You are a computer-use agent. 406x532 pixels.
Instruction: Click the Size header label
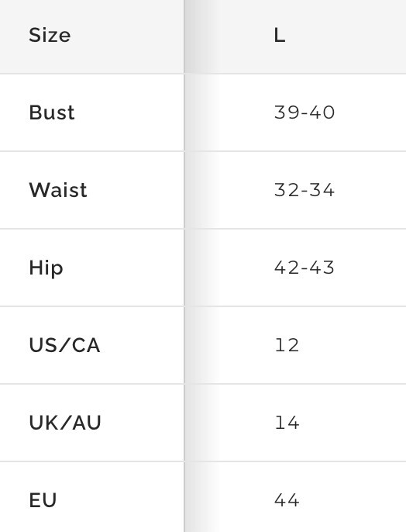pos(50,35)
